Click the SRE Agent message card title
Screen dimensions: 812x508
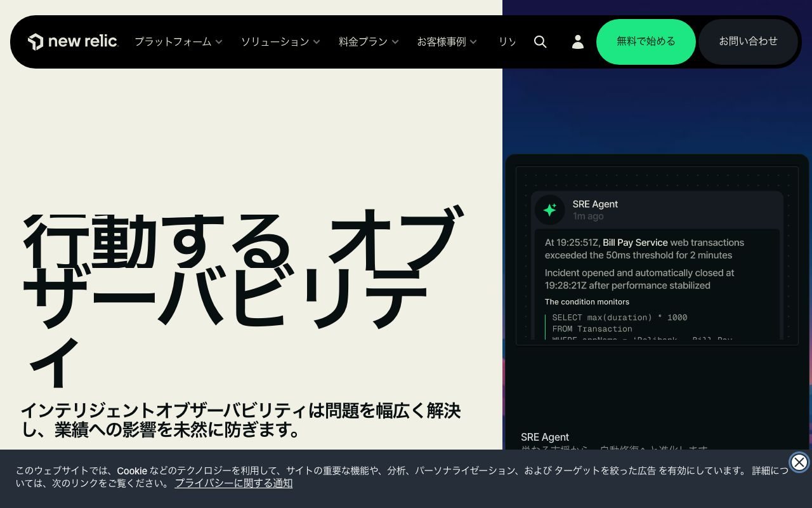(595, 204)
